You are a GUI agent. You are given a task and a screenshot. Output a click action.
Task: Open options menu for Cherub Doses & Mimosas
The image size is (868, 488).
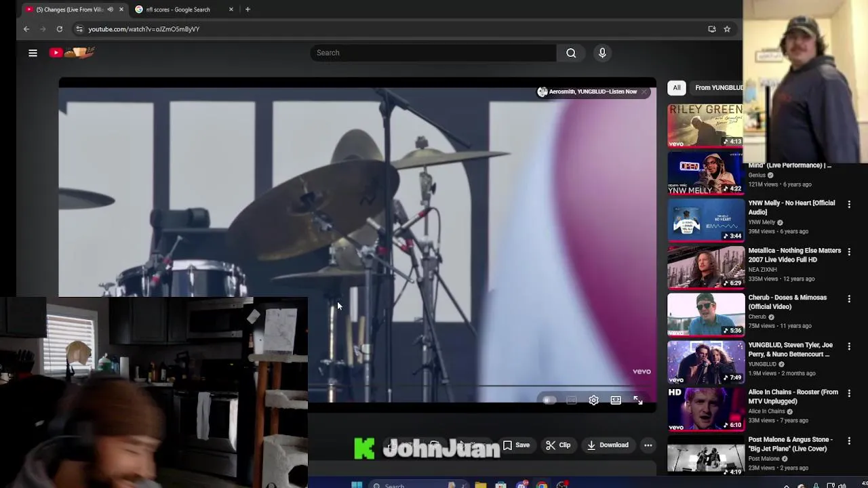coord(849,298)
